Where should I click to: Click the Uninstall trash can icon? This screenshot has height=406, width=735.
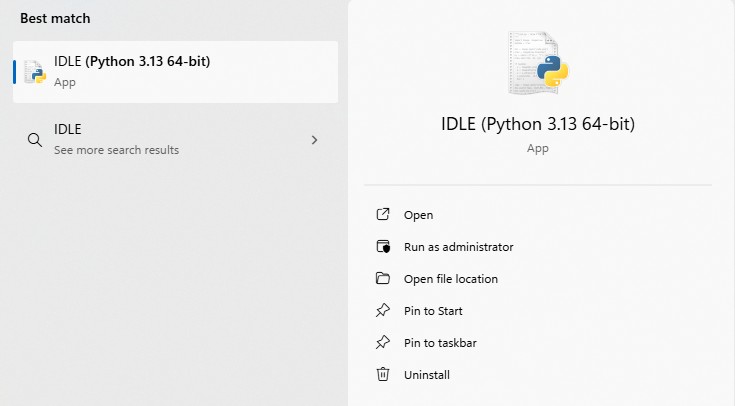click(x=383, y=374)
